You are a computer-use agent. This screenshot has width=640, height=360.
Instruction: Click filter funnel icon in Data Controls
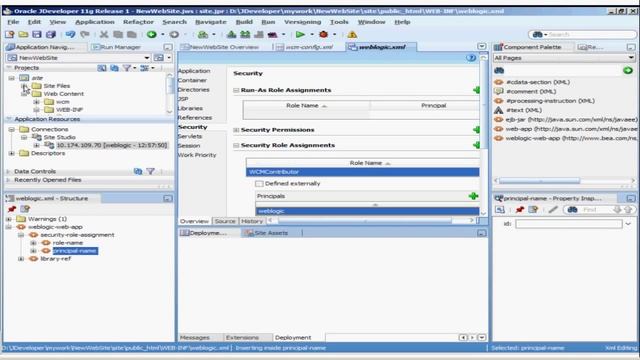point(151,171)
